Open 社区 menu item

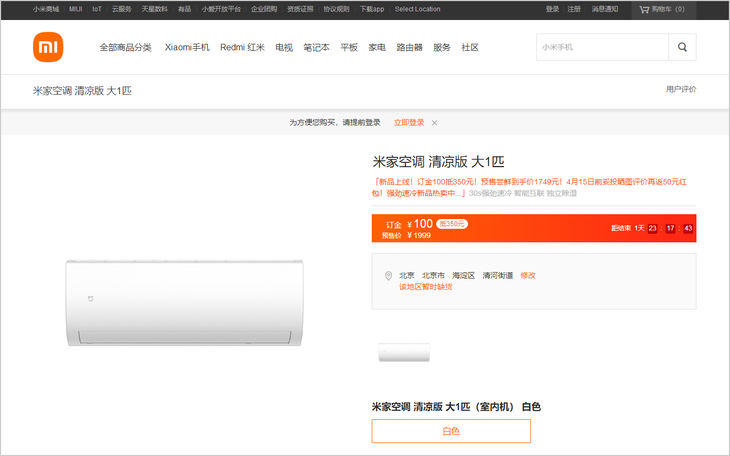[470, 48]
